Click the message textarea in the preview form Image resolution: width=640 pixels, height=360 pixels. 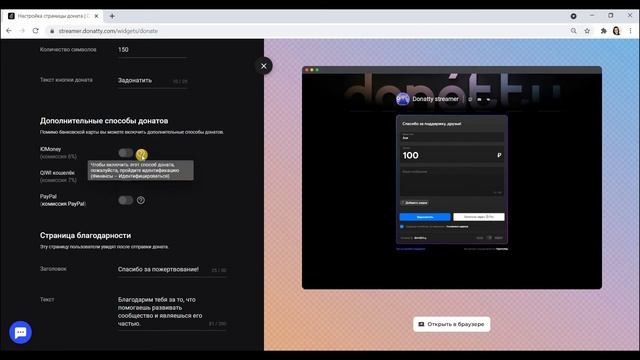[x=452, y=182]
